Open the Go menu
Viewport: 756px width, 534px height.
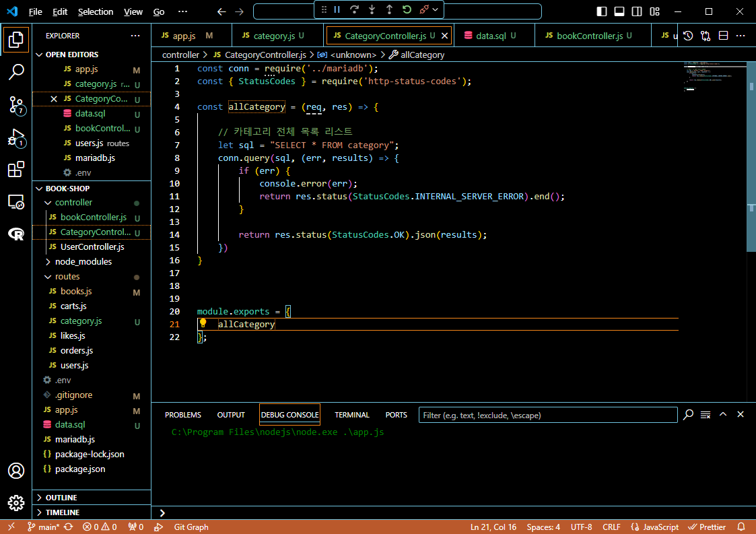click(x=159, y=11)
